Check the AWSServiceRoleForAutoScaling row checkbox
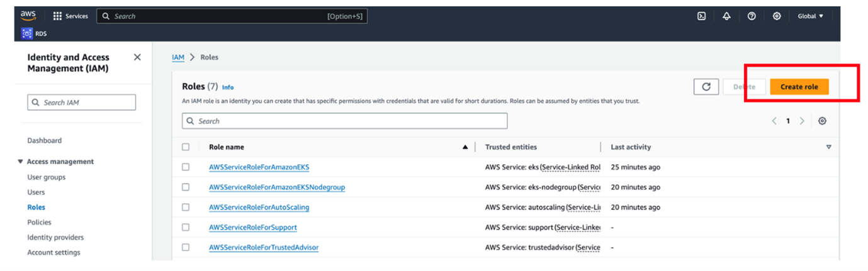Viewport: 868px width, 271px height. pyautogui.click(x=186, y=207)
